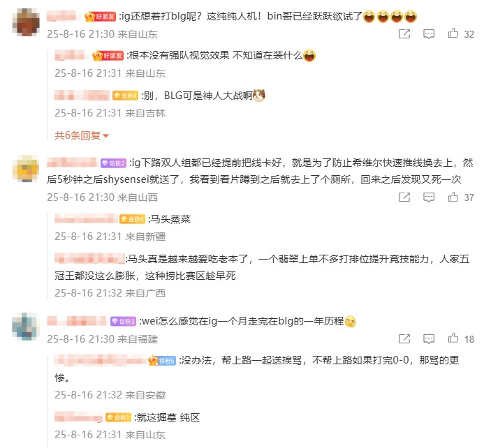
Task: Open the yellow avatar of the 山西 commenter
Action: [x=26, y=169]
